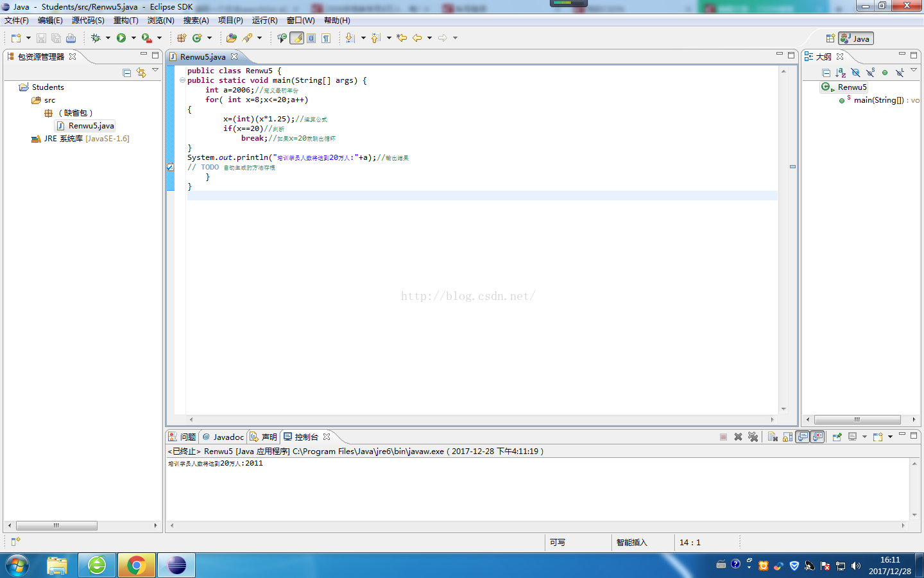The height and width of the screenshot is (578, 924).
Task: Switch to the 声明 tab
Action: (x=264, y=437)
